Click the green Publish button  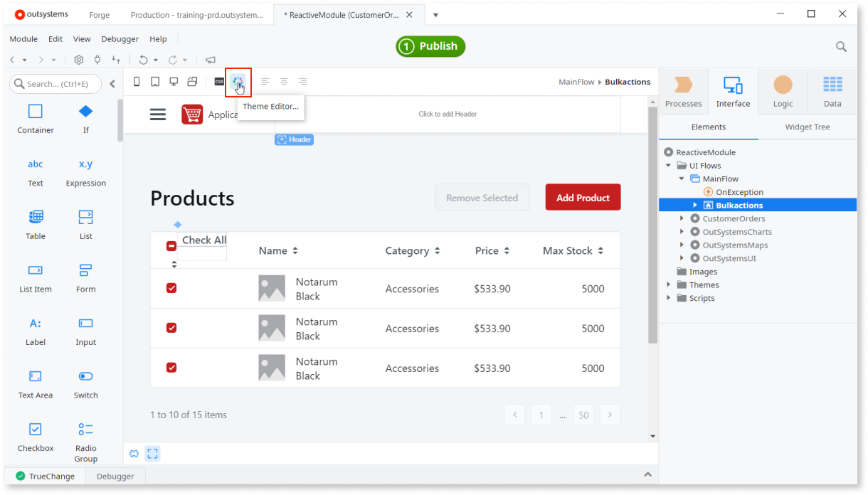(x=430, y=46)
